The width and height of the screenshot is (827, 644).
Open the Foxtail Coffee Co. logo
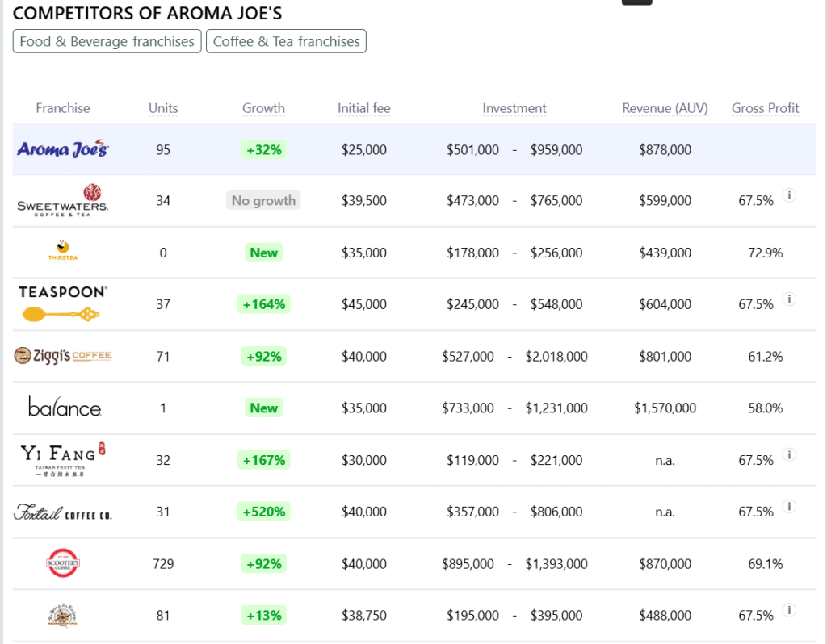tap(63, 512)
